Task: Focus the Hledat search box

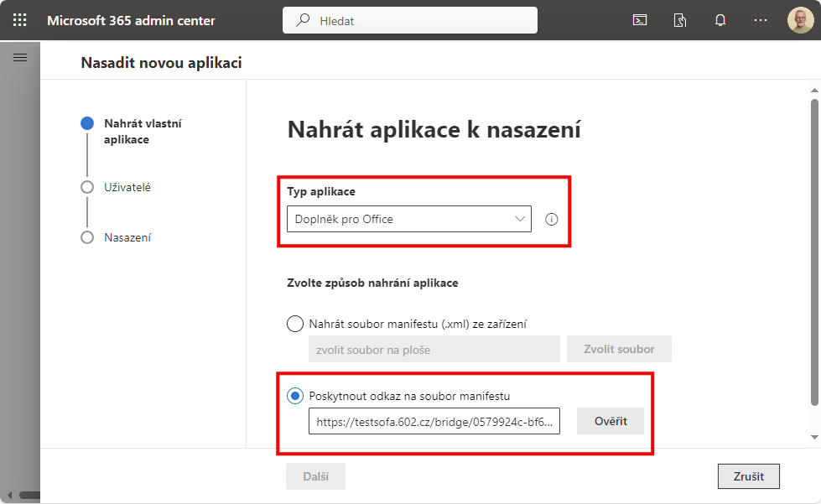Action: point(410,20)
